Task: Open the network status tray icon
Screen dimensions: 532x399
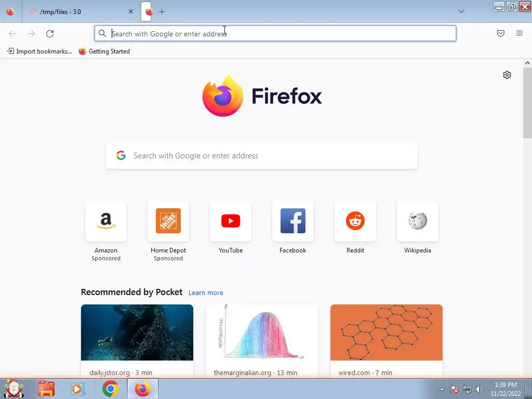Action: pyautogui.click(x=467, y=390)
